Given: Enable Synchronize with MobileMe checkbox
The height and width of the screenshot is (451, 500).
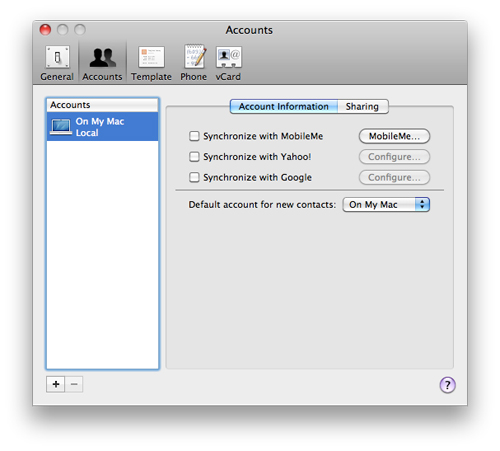Looking at the screenshot, I should 194,136.
